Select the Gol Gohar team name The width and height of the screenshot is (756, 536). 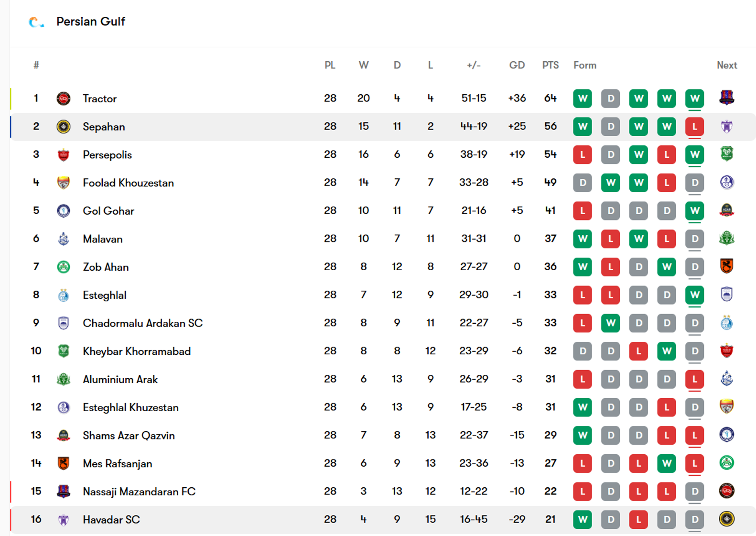(x=108, y=211)
